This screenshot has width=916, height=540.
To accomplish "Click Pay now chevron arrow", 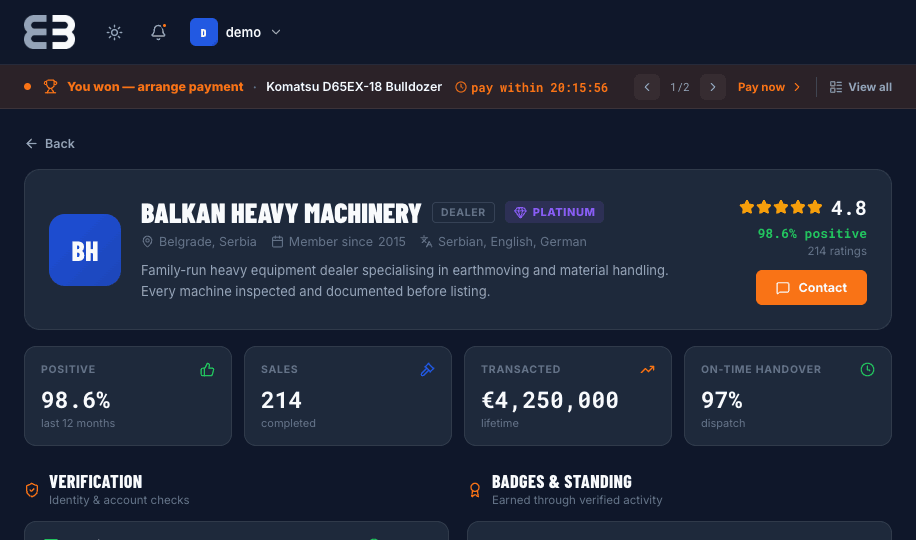I will tap(797, 87).
